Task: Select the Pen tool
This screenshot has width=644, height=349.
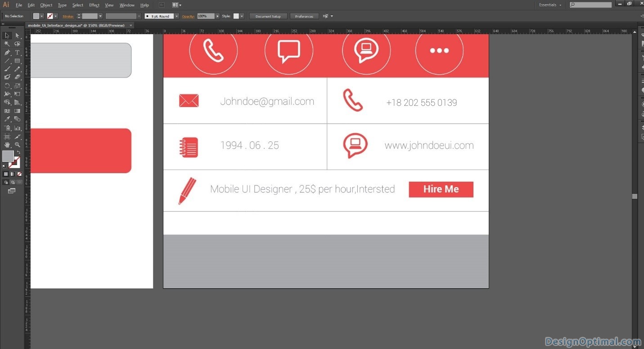Action: pyautogui.click(x=7, y=52)
